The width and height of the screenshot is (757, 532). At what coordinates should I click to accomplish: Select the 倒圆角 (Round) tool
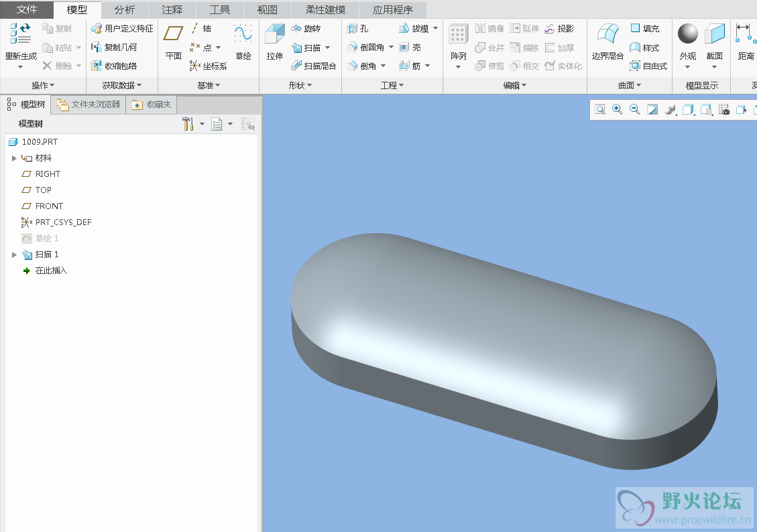pos(365,48)
